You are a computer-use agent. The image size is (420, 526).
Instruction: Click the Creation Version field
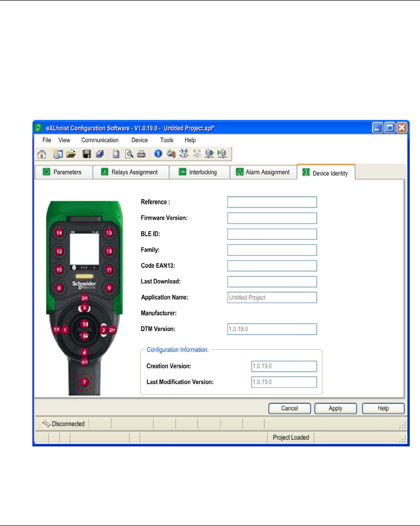pyautogui.click(x=284, y=366)
